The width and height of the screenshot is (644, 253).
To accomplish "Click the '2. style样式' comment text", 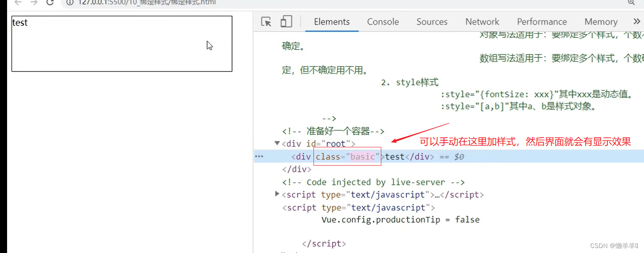I will coord(410,82).
